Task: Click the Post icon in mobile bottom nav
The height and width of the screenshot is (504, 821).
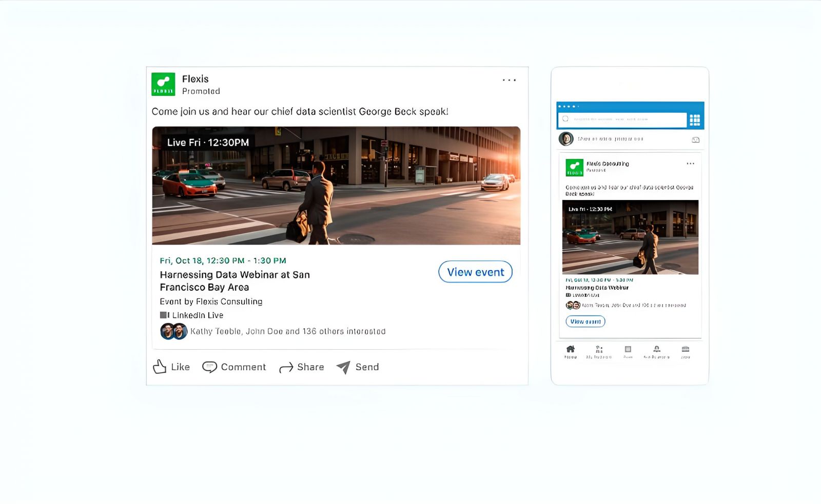Action: [628, 349]
